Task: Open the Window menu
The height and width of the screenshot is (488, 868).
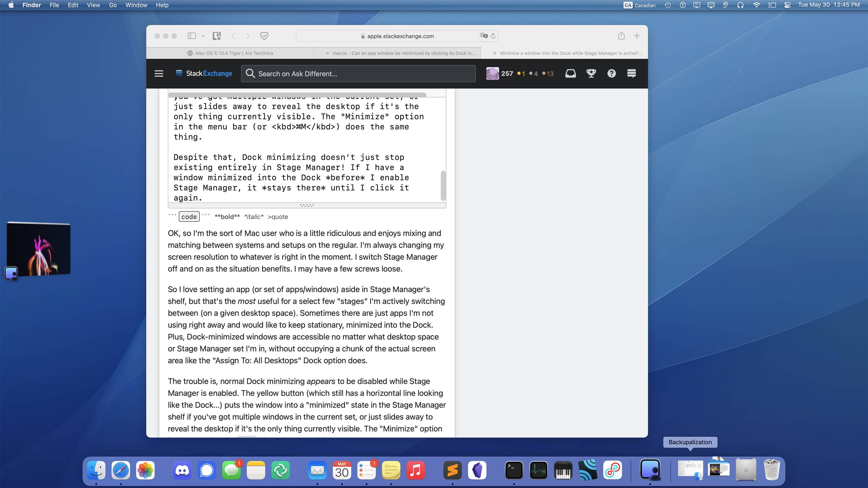Action: (136, 5)
